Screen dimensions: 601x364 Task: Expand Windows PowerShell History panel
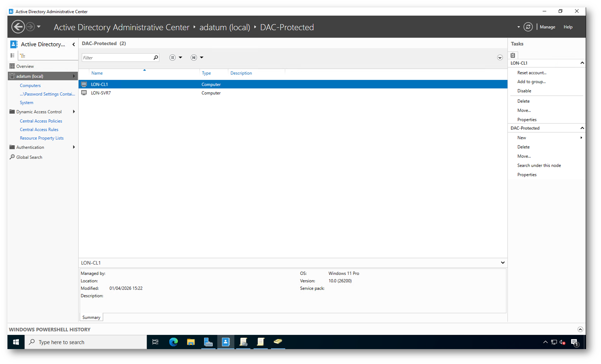point(580,329)
